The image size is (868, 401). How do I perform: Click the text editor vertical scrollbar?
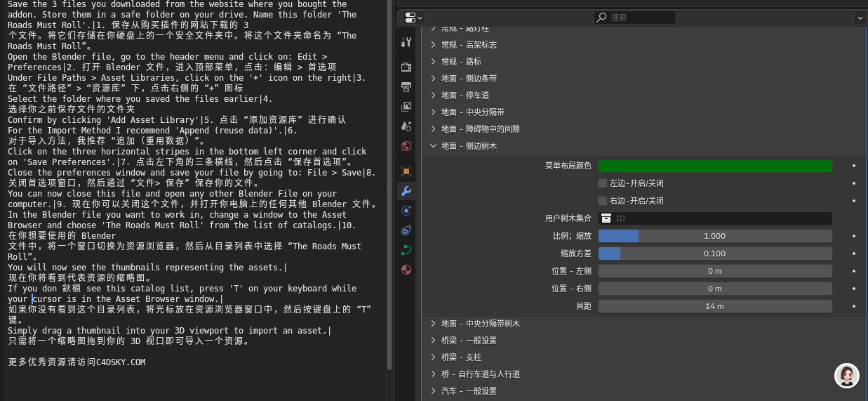pos(389,184)
